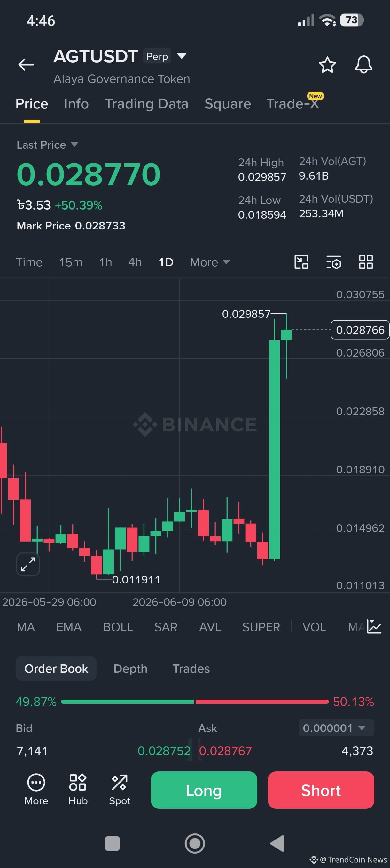Viewport: 390px width, 868px height.
Task: Open the Info tab
Action: tap(76, 104)
